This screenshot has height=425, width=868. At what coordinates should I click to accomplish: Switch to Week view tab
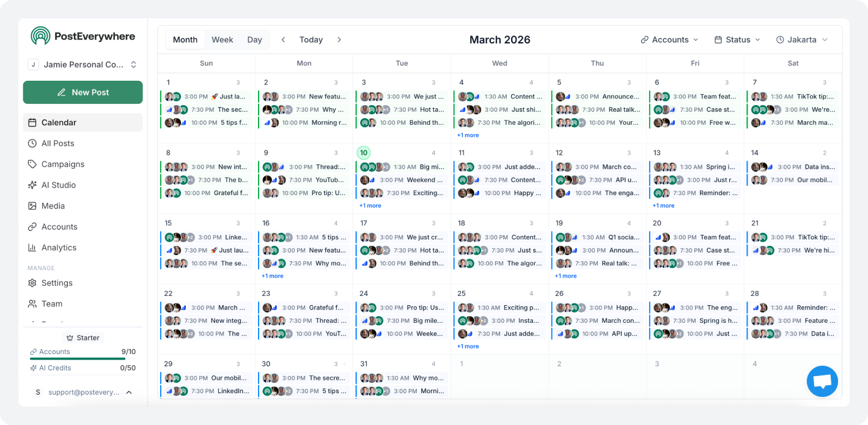click(223, 40)
